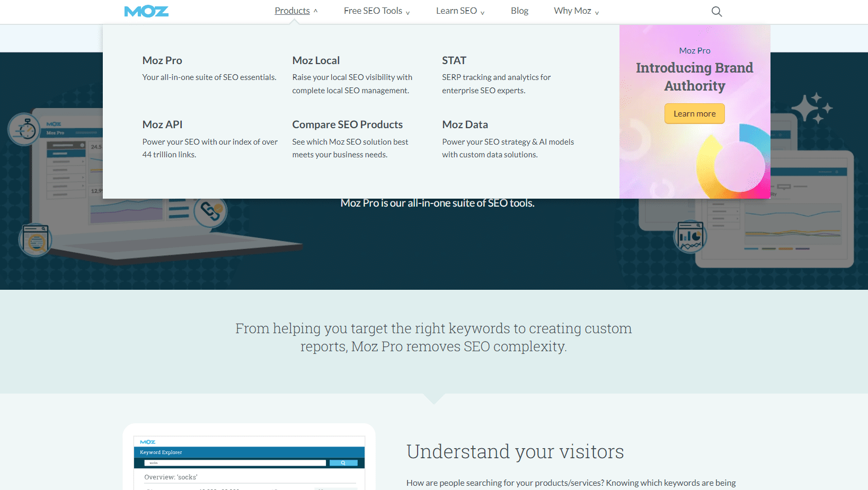Click the Overview: 'socks' label
The height and width of the screenshot is (490, 868).
(171, 477)
